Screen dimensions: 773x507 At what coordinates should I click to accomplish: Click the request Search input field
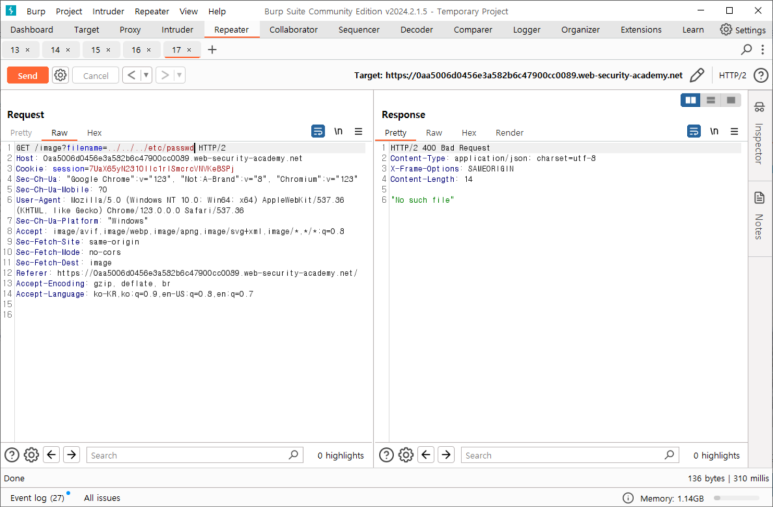(x=195, y=455)
